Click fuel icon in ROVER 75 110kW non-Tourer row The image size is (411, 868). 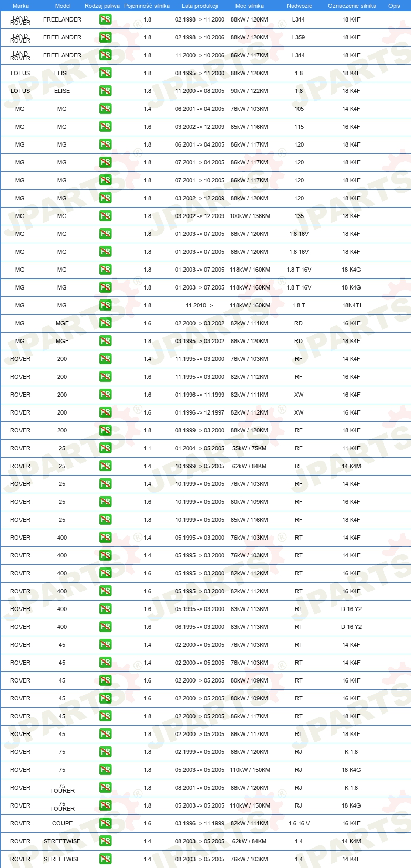tap(106, 770)
